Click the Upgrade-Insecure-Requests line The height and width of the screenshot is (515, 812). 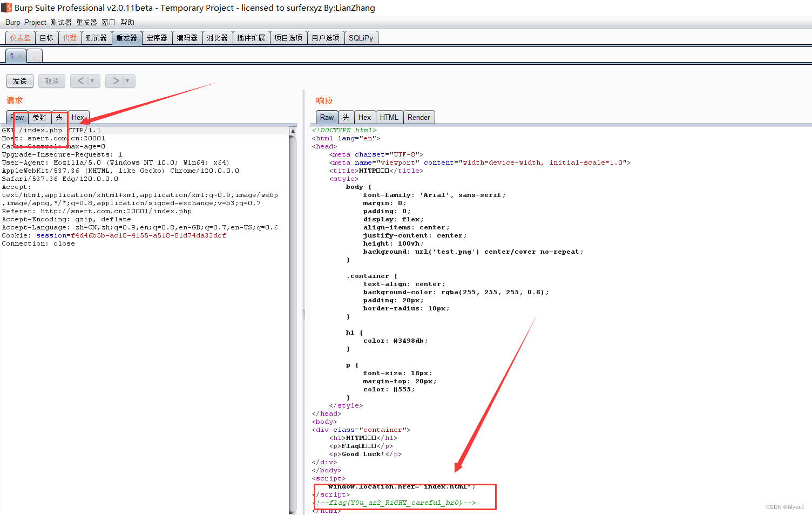pos(62,154)
